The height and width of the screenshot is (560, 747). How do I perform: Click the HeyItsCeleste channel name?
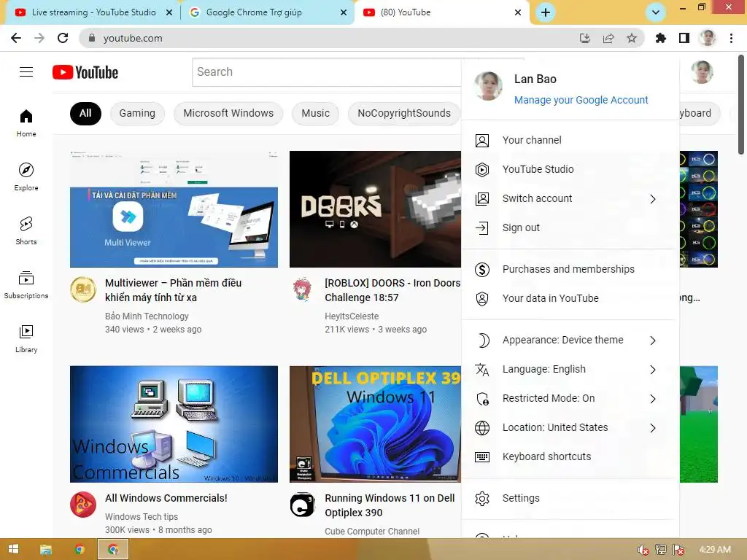tap(352, 316)
